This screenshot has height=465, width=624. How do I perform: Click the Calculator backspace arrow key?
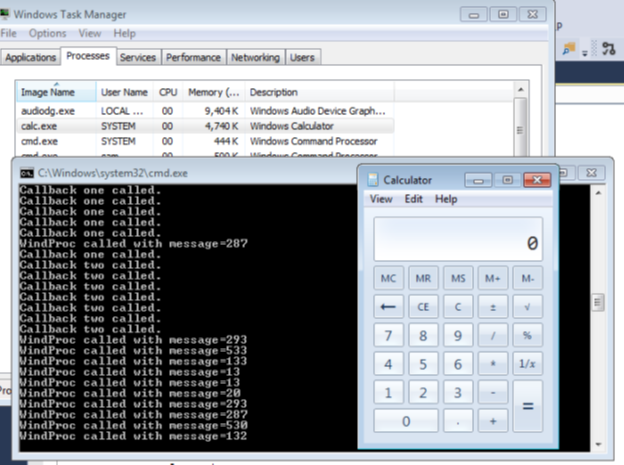click(388, 307)
